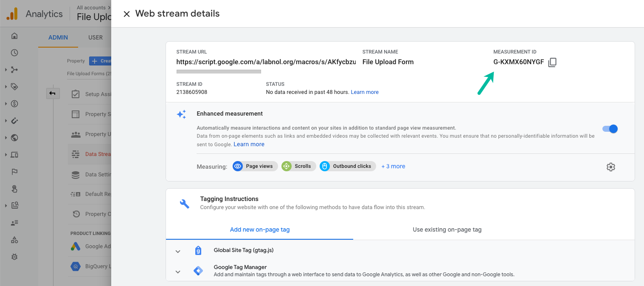The image size is (644, 286).
Task: Expand the Demographics arrow in sidebar
Action: coord(6,138)
